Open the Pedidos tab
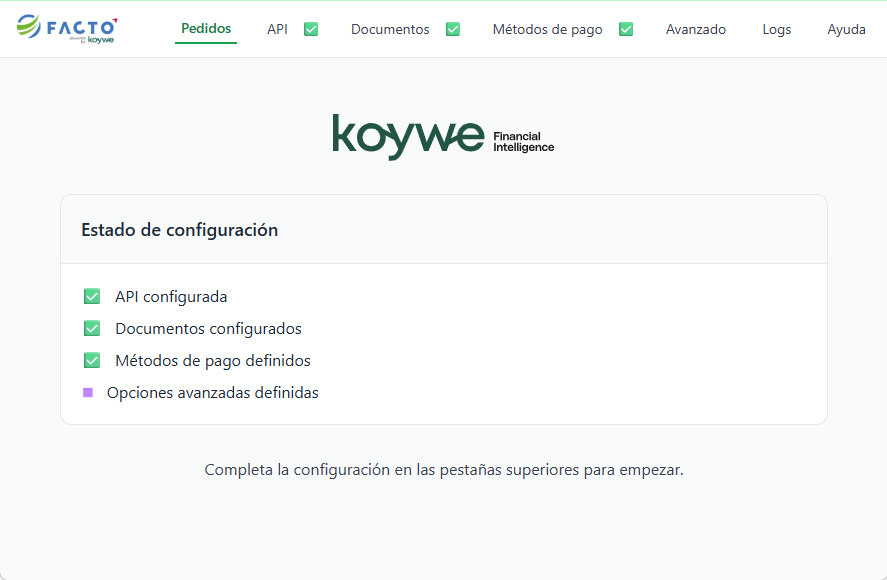 tap(206, 28)
